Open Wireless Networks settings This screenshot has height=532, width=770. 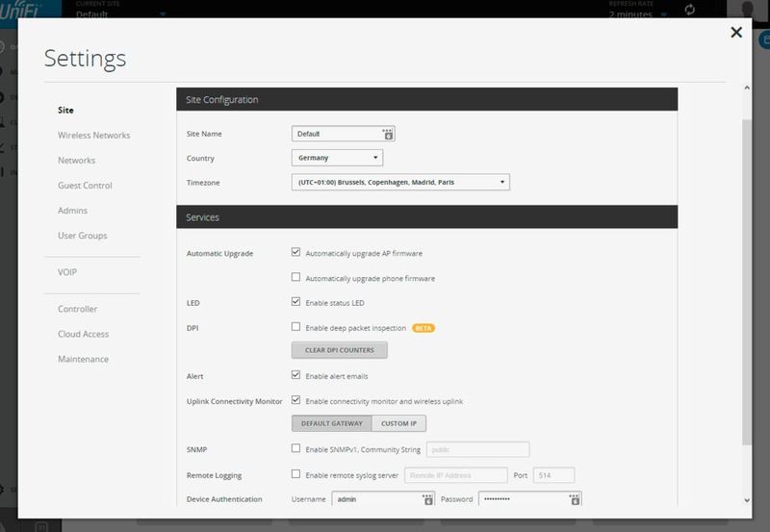pyautogui.click(x=93, y=135)
